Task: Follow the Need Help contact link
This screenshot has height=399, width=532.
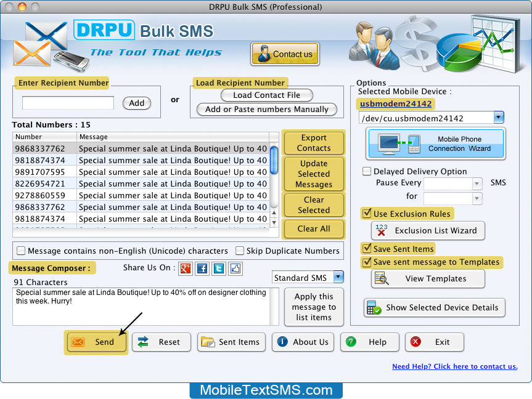Action: (x=454, y=366)
